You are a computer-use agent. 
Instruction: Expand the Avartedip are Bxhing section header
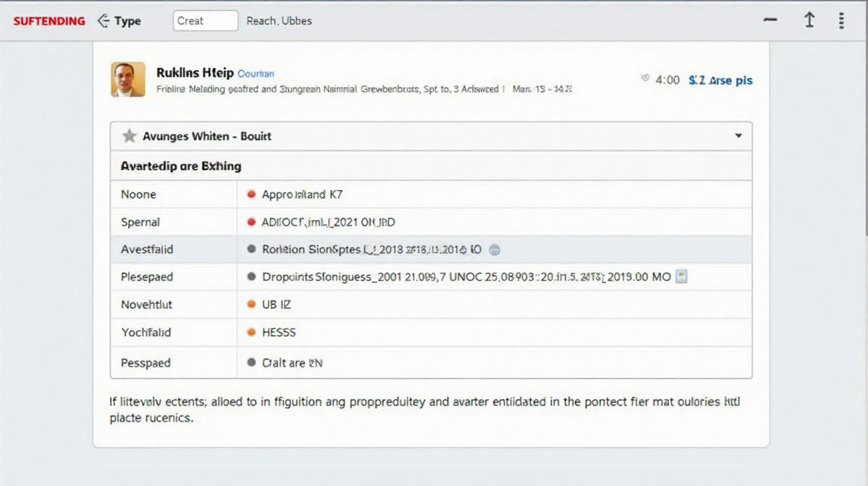[181, 166]
